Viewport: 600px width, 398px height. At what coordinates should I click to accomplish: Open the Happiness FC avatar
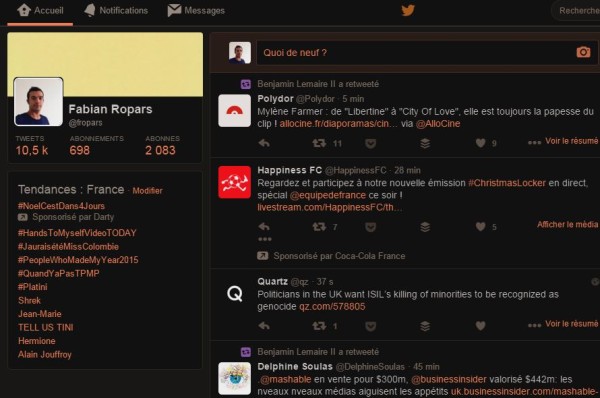click(x=235, y=182)
